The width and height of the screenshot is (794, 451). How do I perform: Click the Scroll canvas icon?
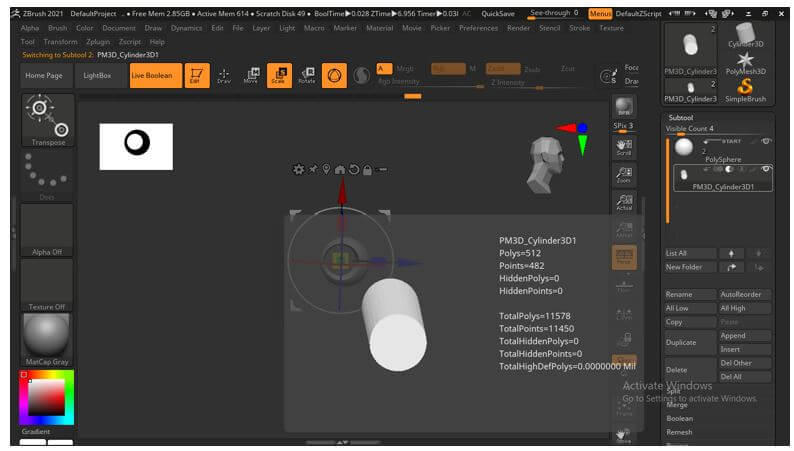click(624, 147)
